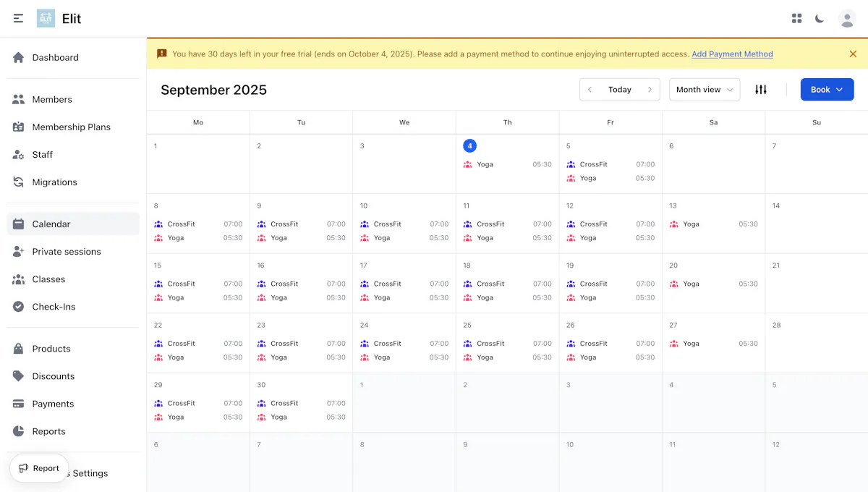Open Members in the sidebar

[x=73, y=100]
